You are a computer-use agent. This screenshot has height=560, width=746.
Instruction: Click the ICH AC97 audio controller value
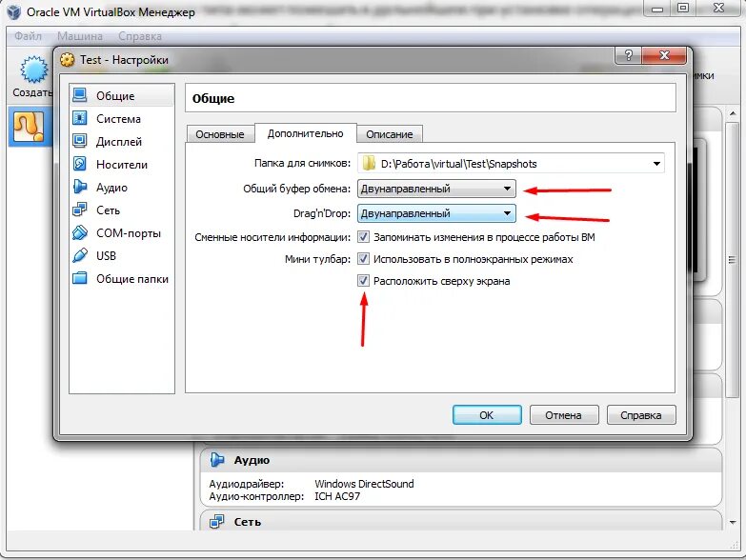pos(337,496)
